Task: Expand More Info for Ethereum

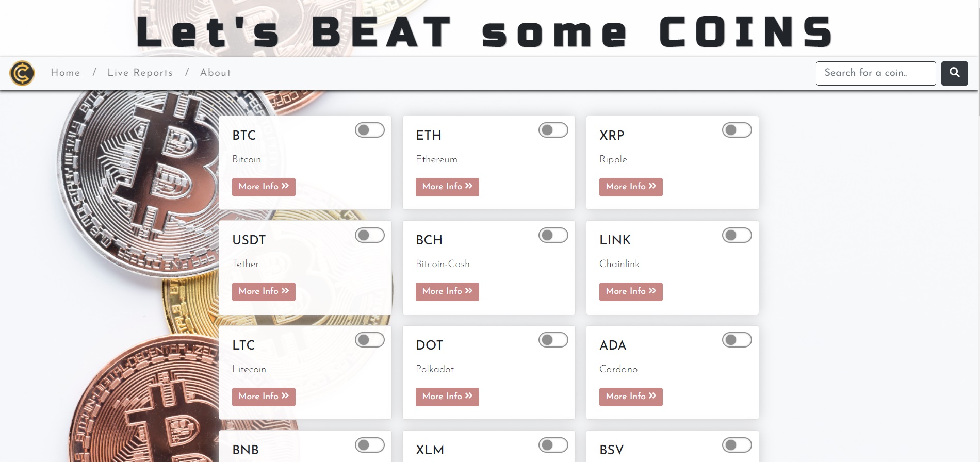Action: [447, 187]
